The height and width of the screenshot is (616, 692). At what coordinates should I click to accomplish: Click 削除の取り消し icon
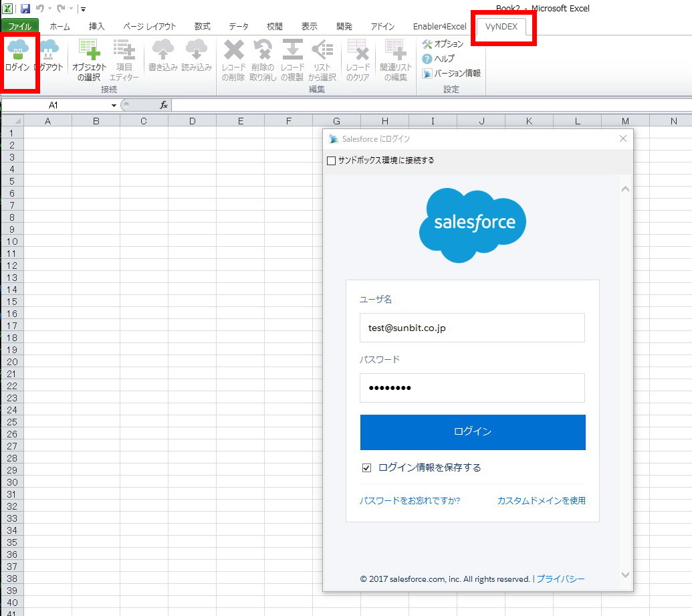(x=263, y=49)
